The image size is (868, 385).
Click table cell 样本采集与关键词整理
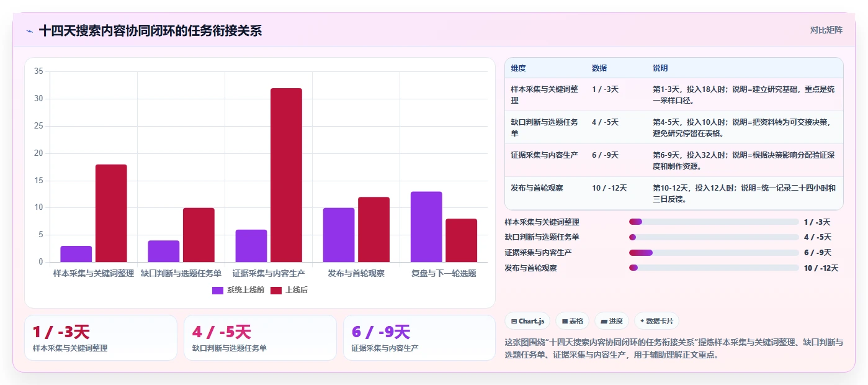point(545,94)
